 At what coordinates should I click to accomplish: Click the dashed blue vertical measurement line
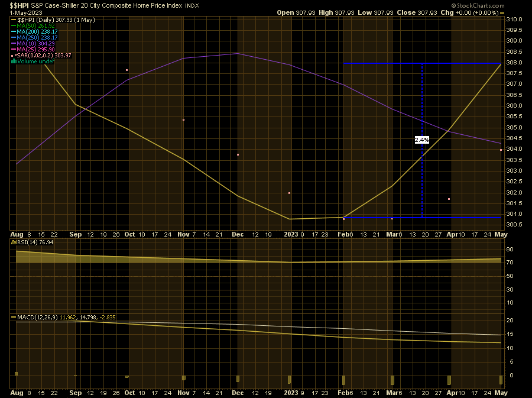422,177
